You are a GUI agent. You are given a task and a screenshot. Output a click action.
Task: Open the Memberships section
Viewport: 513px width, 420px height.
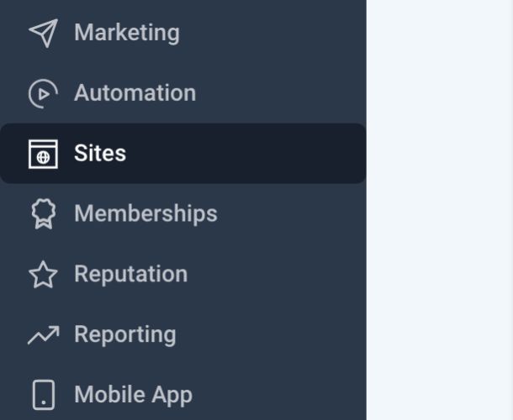pos(145,214)
